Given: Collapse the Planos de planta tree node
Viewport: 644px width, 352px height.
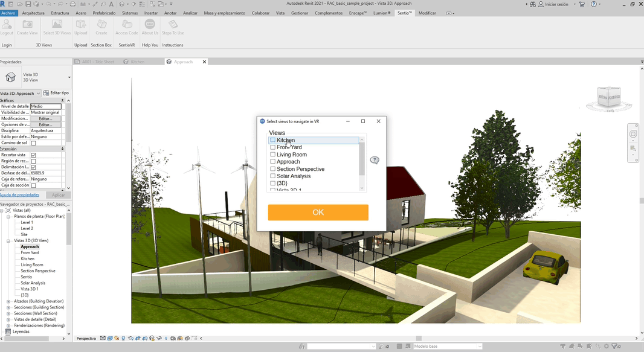Looking at the screenshot, I should [8, 217].
